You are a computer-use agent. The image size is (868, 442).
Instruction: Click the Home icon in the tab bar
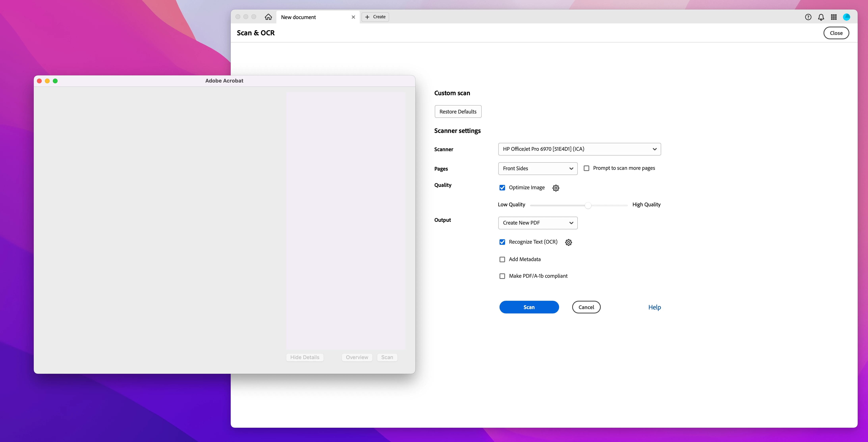click(x=268, y=17)
